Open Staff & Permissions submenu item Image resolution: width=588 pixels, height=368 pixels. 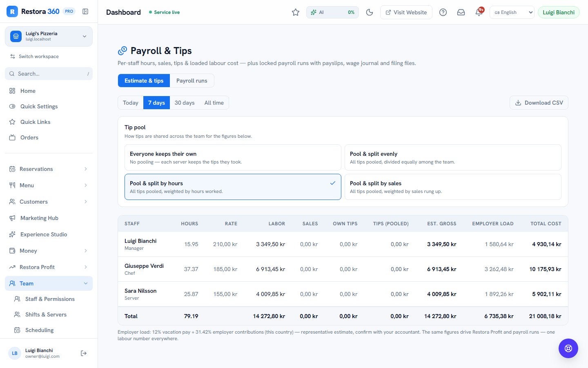pyautogui.click(x=51, y=299)
